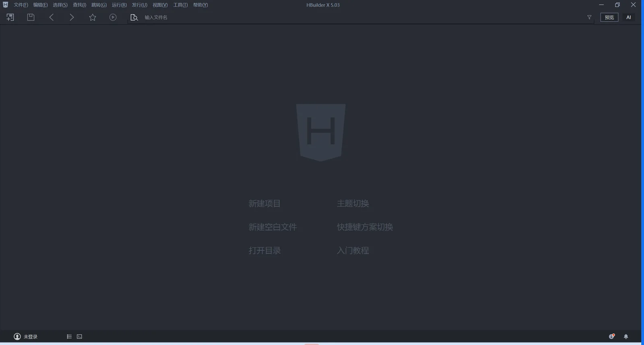Open the 帮助(Y) menu
644x345 pixels.
(200, 5)
